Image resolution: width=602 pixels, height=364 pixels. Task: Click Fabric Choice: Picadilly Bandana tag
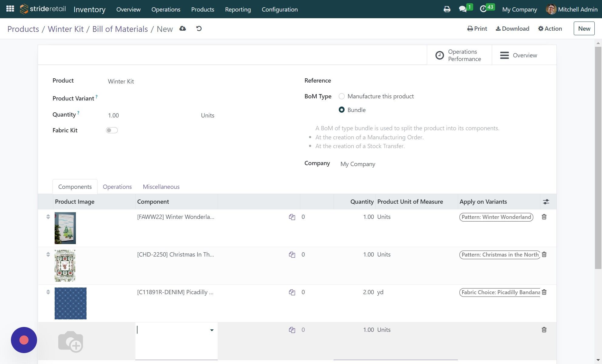pos(500,292)
